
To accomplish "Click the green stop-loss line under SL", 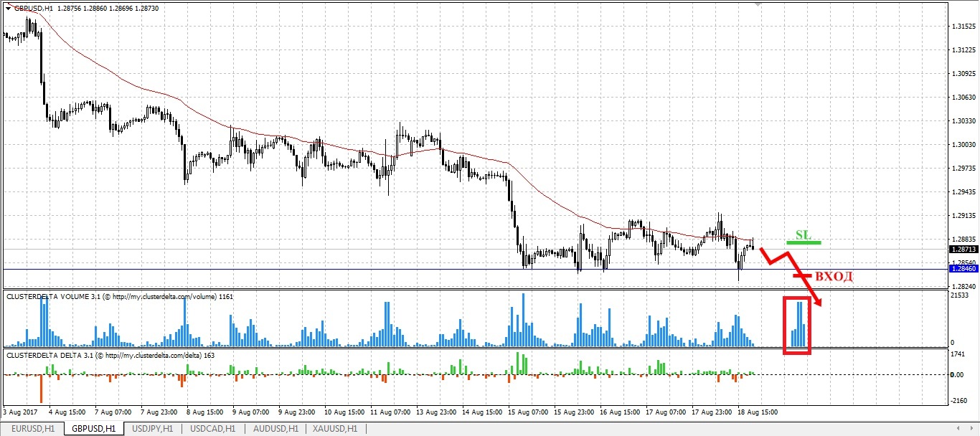I will click(x=804, y=243).
